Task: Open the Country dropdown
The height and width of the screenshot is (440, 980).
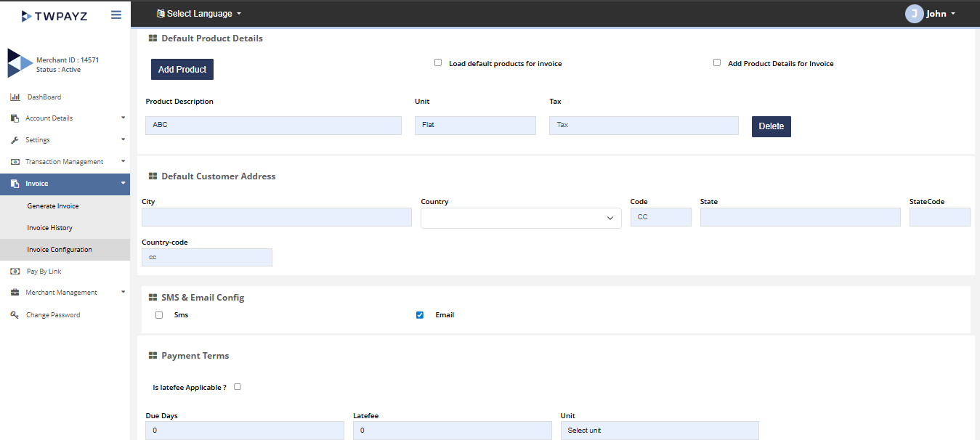Action: (521, 218)
